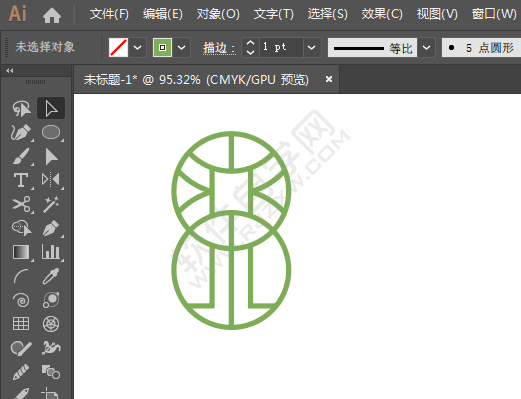The height and width of the screenshot is (399, 521).
Task: Click the 描边 stroke panel link
Action: pyautogui.click(x=219, y=48)
